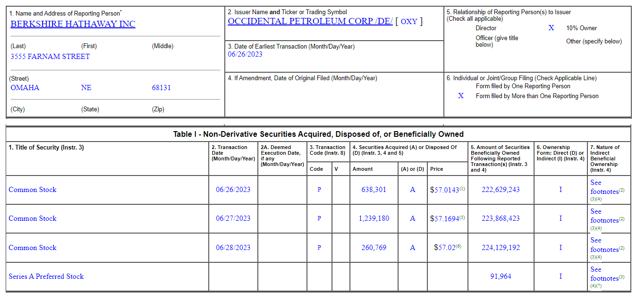Click the 06/28/2023 transaction date cell
This screenshot has width=644, height=300.
(233, 248)
